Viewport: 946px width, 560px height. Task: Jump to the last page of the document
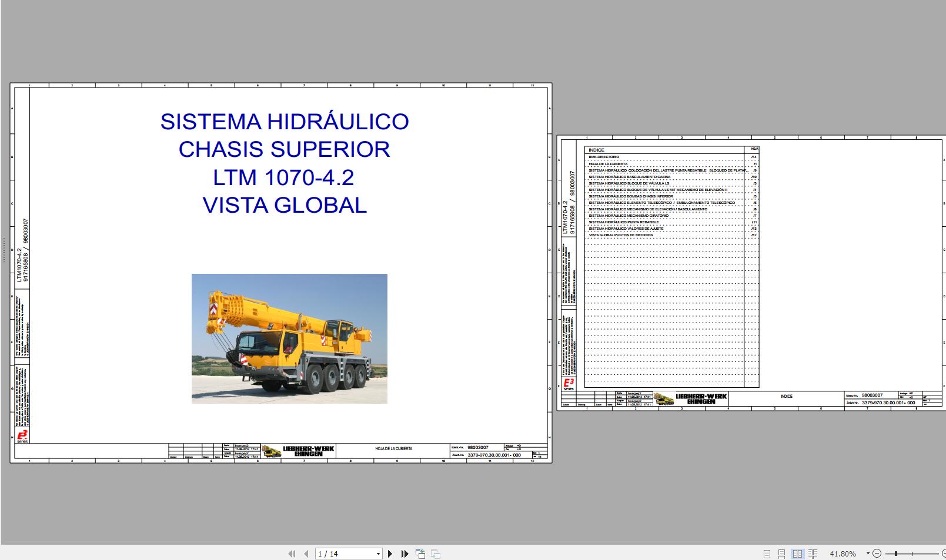click(x=403, y=554)
